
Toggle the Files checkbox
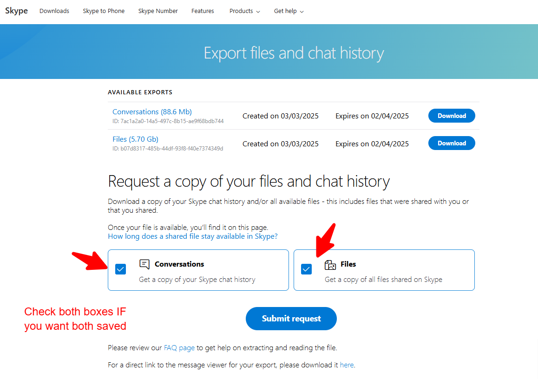(x=306, y=269)
